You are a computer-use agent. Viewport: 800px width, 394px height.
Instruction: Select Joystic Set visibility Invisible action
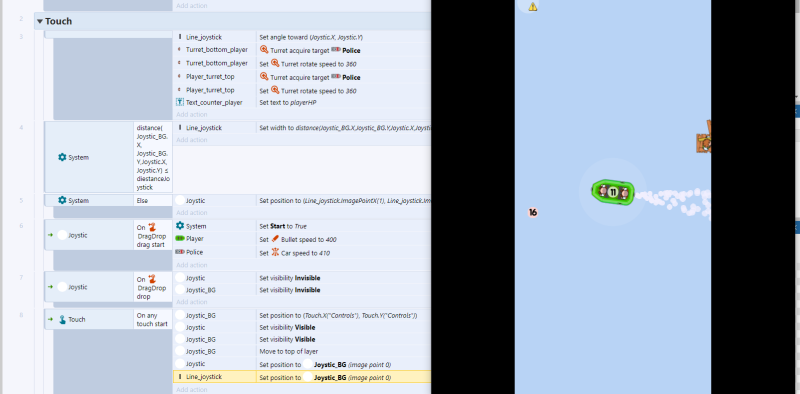290,278
